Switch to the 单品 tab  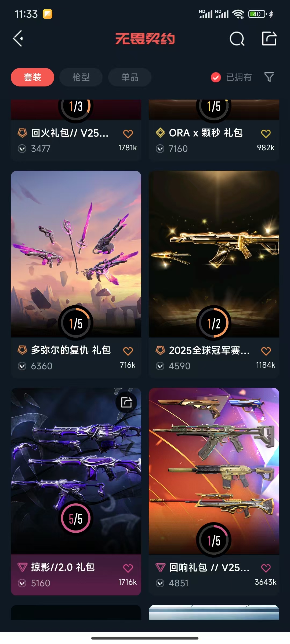130,77
